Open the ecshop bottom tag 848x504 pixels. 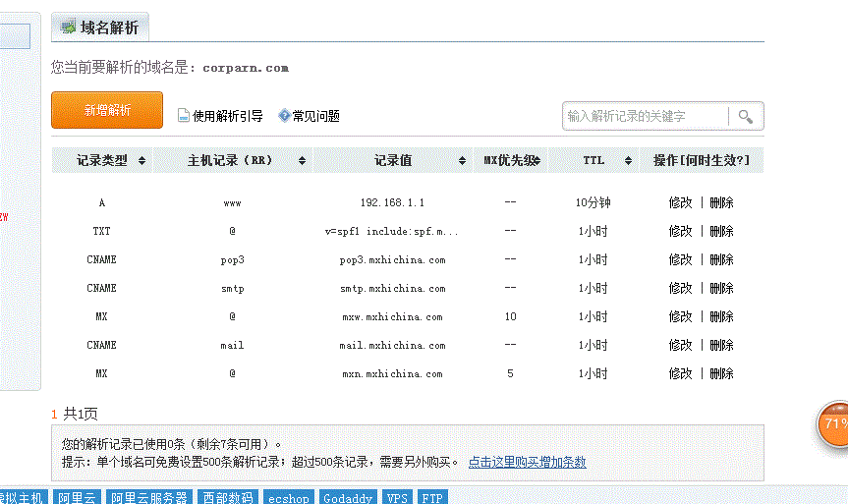tap(289, 497)
